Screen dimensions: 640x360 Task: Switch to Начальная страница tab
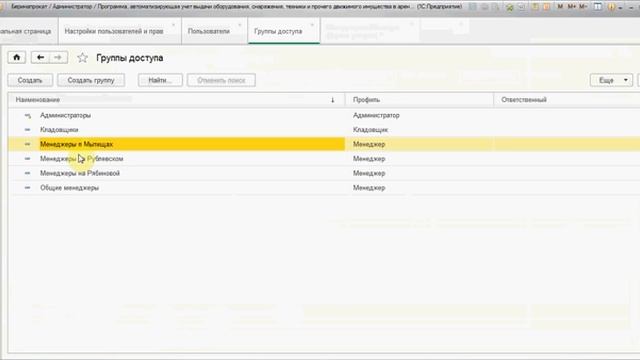click(26, 31)
